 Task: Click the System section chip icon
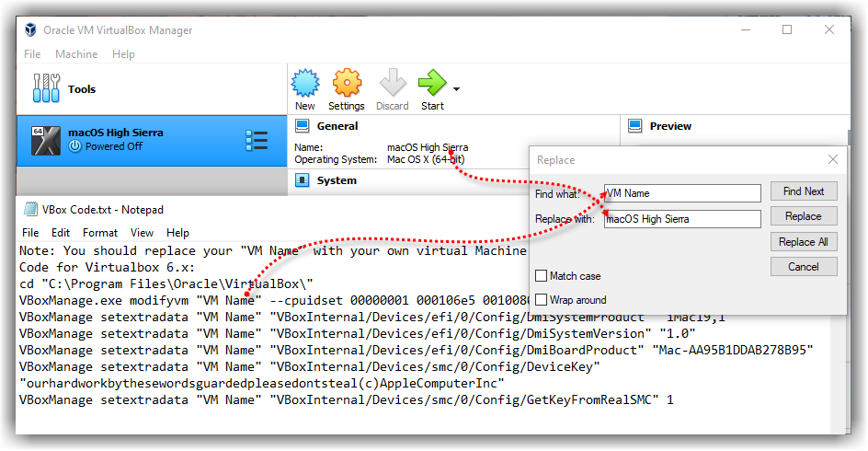pos(303,180)
